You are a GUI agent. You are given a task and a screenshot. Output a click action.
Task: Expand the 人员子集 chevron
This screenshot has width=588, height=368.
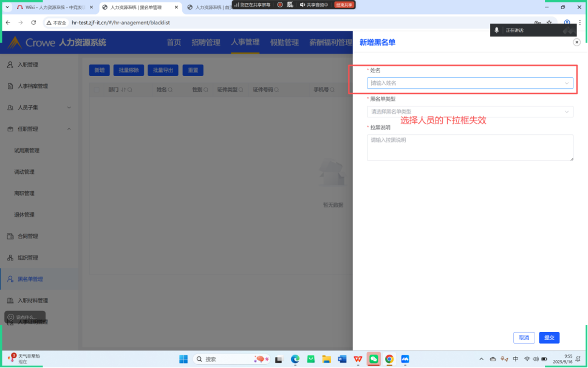69,108
